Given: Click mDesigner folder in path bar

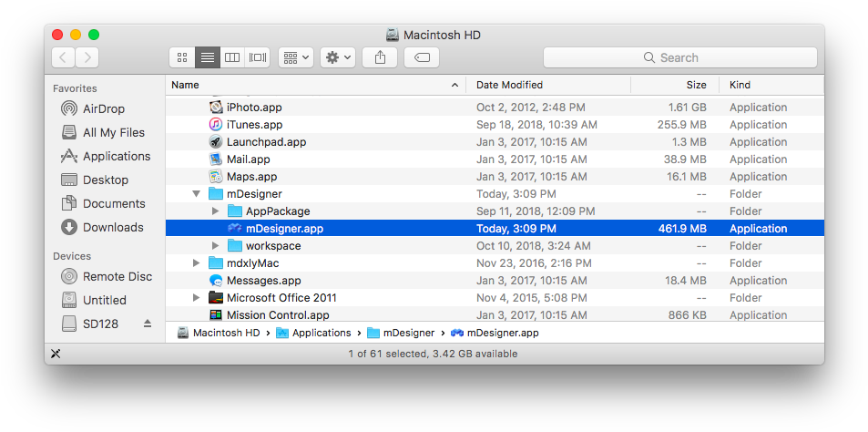Looking at the screenshot, I should (402, 333).
